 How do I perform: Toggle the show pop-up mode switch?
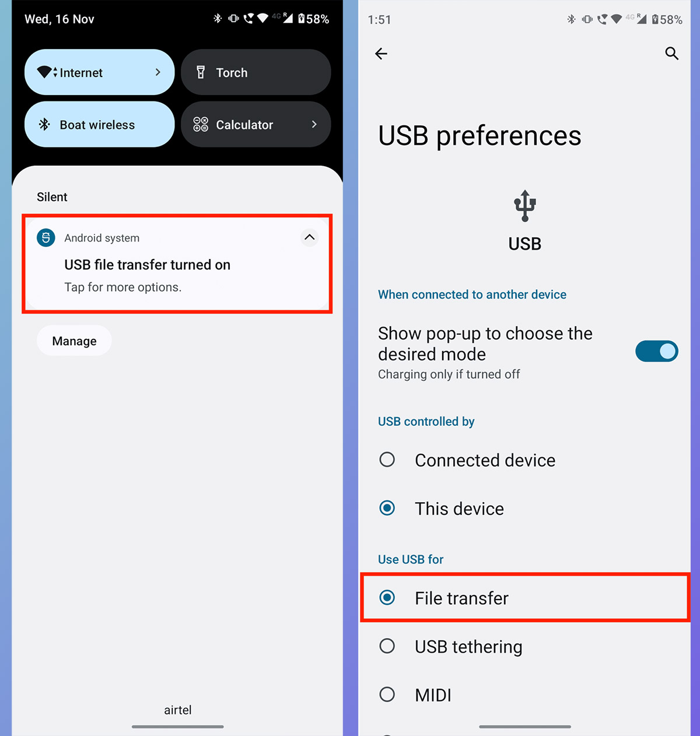point(657,351)
